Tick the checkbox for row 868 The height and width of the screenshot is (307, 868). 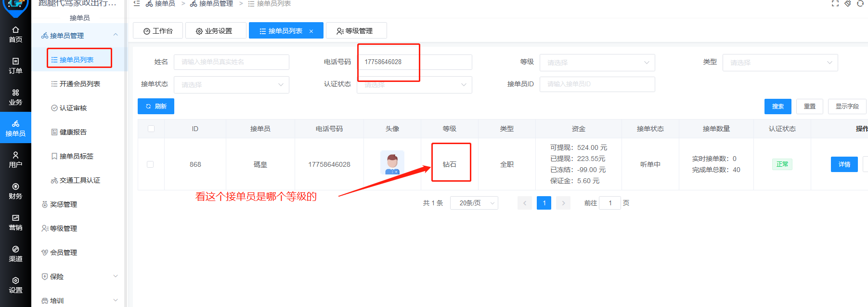150,164
